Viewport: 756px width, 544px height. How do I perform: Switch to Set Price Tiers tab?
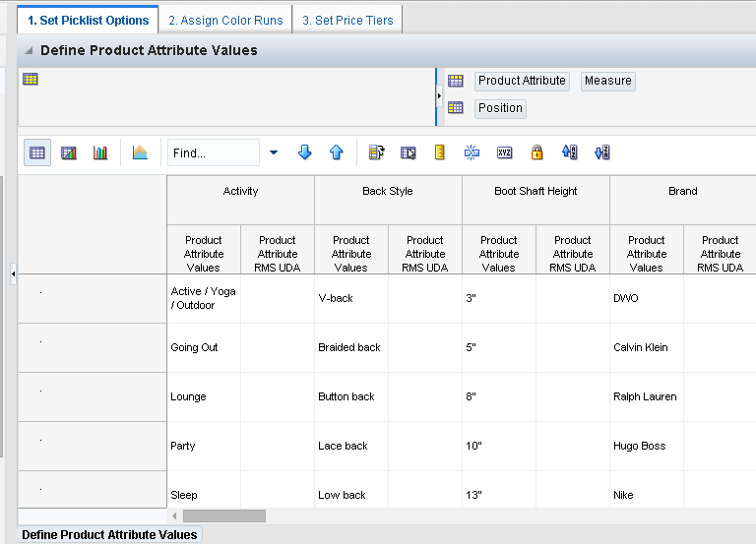(x=347, y=21)
